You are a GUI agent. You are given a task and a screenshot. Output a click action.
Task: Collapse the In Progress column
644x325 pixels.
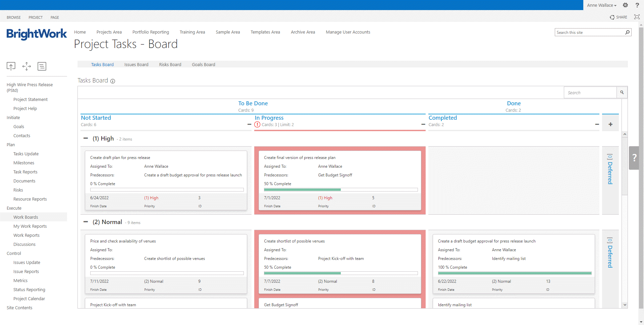pyautogui.click(x=423, y=124)
